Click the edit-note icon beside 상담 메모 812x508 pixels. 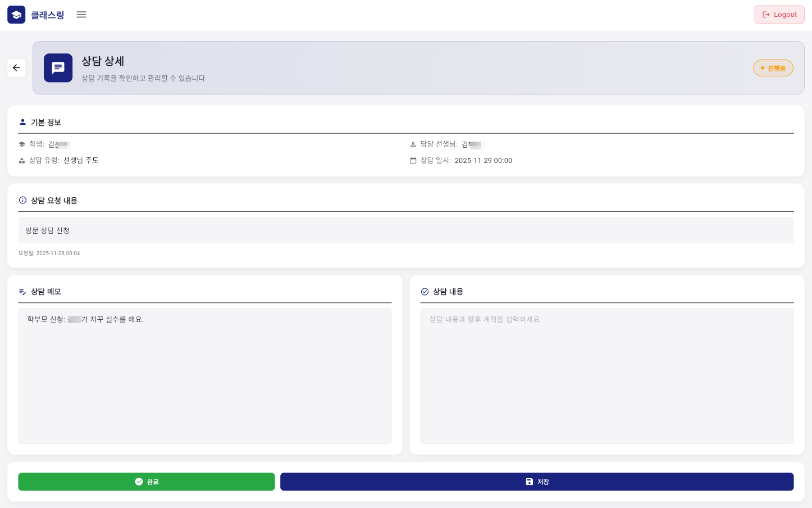click(22, 292)
